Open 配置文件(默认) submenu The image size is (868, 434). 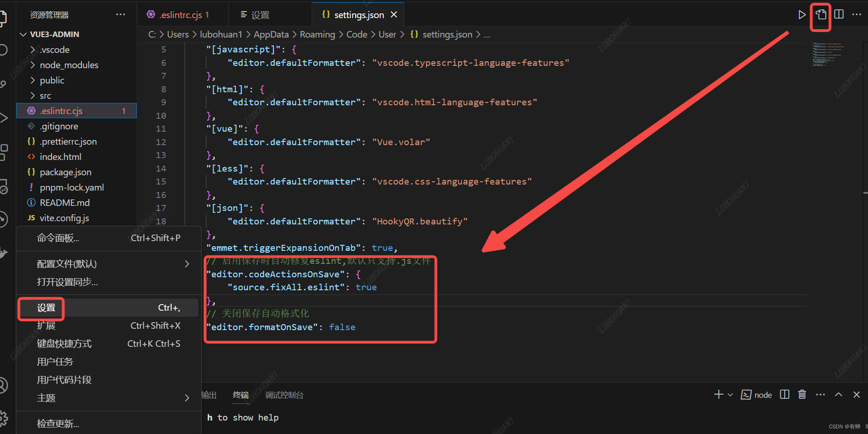[109, 264]
